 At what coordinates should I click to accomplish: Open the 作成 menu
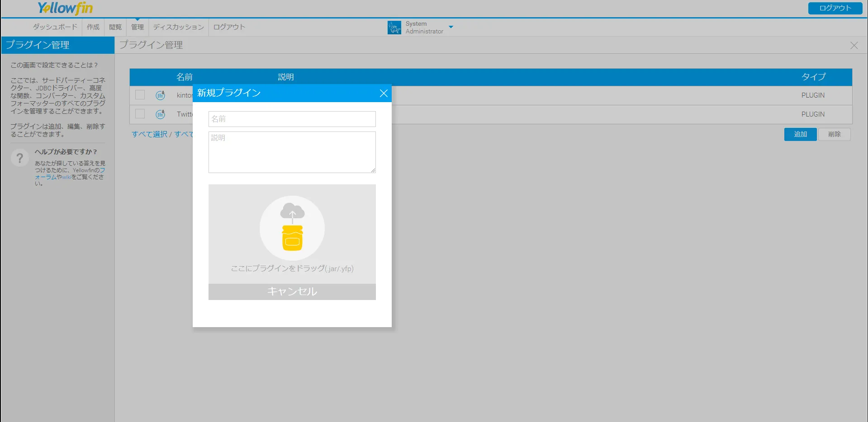(93, 27)
